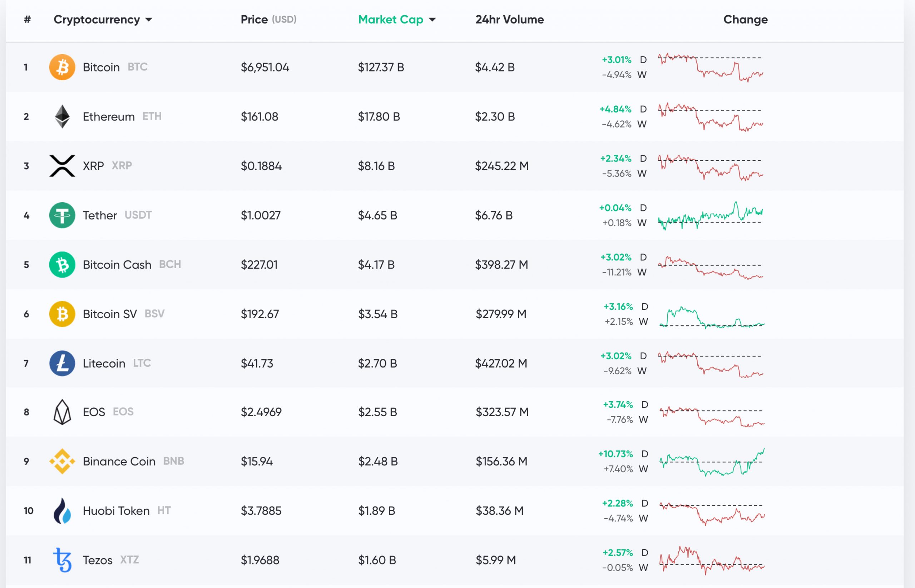The image size is (915, 588).
Task: Click the Bitcoin orange logo icon
Action: 62,67
